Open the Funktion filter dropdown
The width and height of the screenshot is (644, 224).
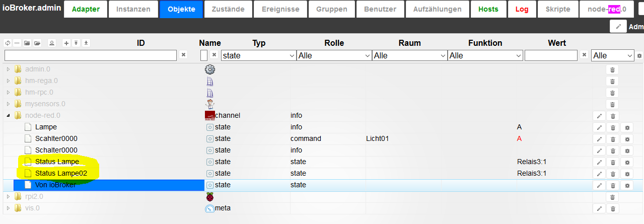[485, 55]
